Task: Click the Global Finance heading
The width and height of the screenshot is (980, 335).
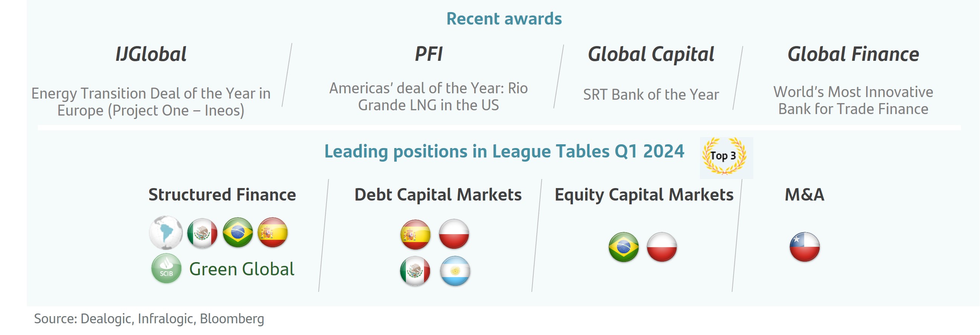Action: click(853, 54)
